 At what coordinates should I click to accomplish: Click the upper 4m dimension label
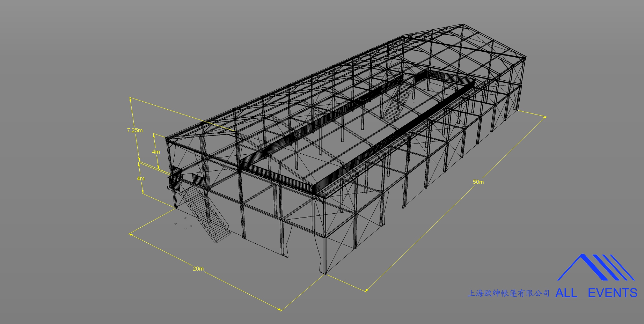coord(156,152)
